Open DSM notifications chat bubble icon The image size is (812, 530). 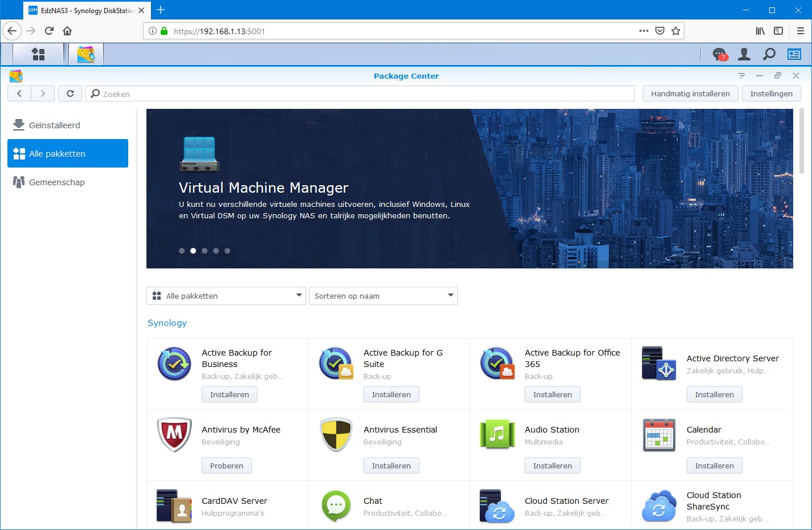pos(720,54)
